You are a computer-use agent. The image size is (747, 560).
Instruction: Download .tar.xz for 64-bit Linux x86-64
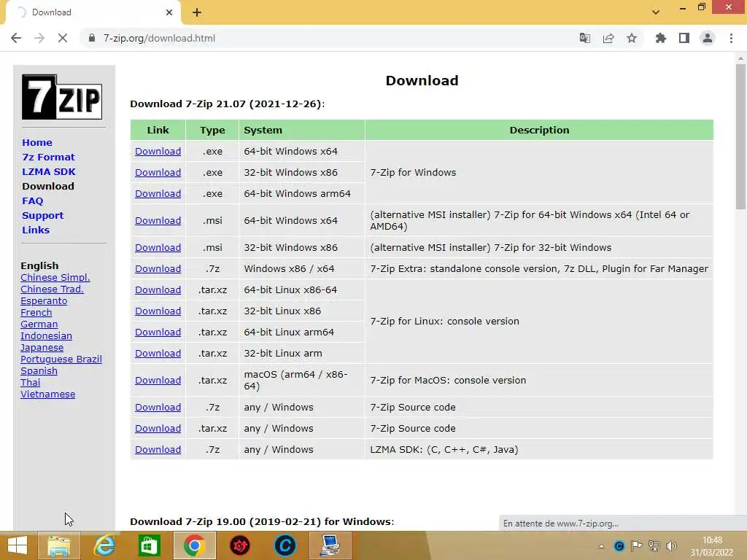(x=158, y=289)
